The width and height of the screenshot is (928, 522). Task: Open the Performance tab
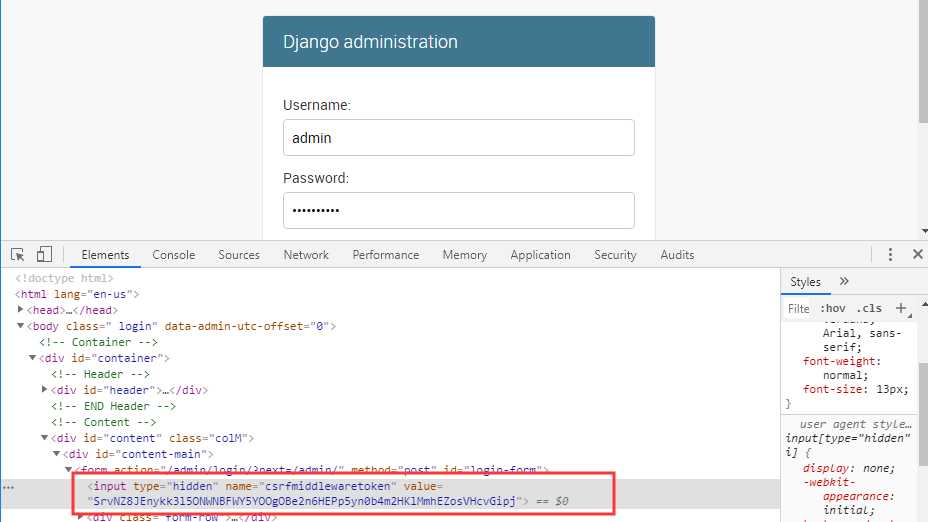pos(386,255)
